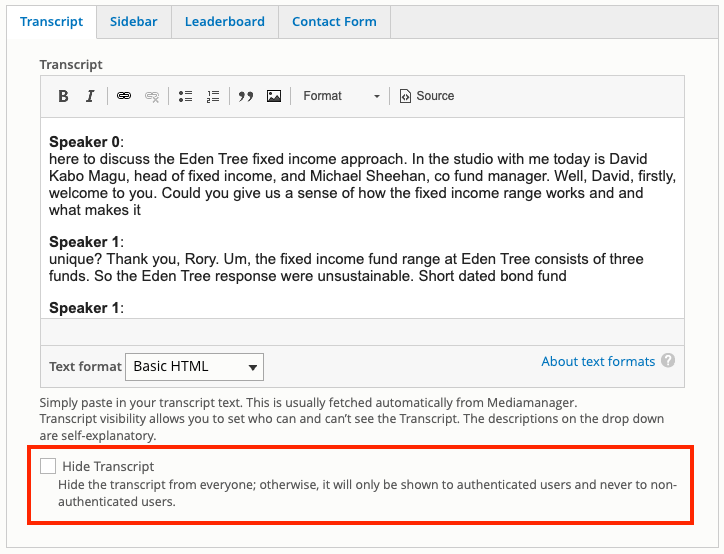724x554 pixels.
Task: Click the unlink icon
Action: pyautogui.click(x=151, y=96)
